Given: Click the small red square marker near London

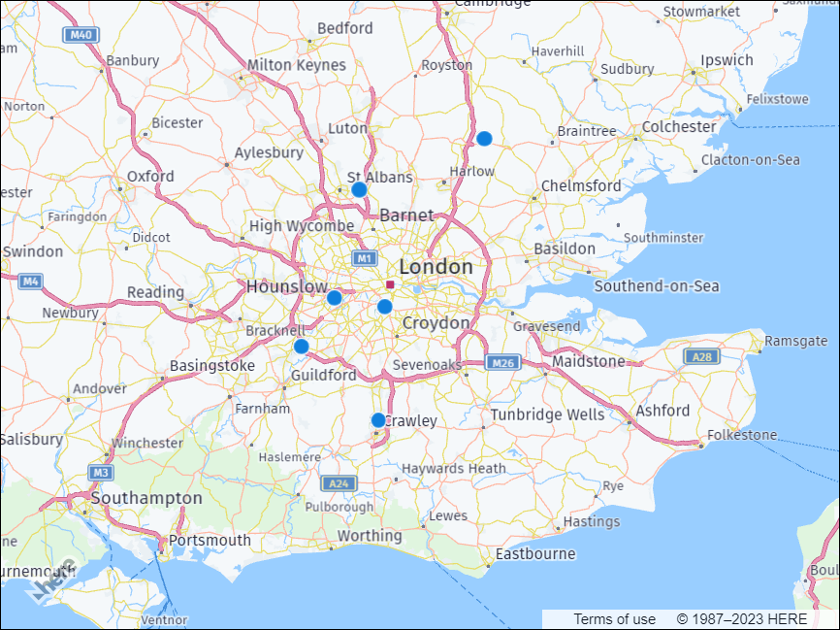Looking at the screenshot, I should click(x=388, y=284).
